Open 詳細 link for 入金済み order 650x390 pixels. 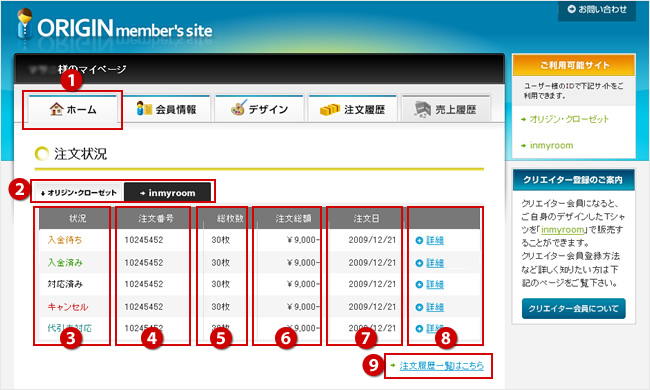435,263
